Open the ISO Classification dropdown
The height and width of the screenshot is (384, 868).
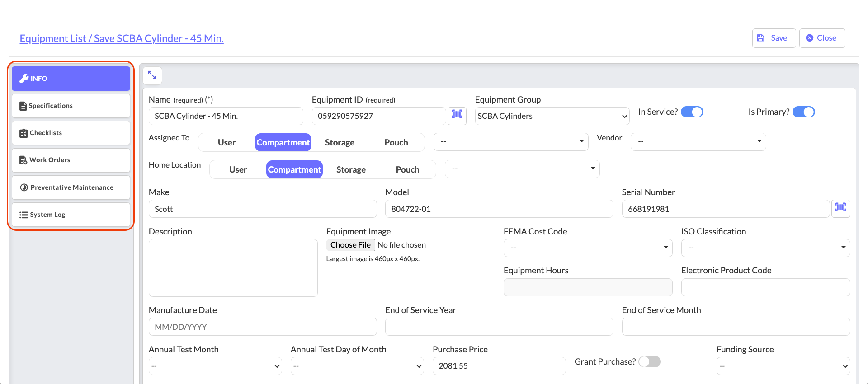click(765, 248)
